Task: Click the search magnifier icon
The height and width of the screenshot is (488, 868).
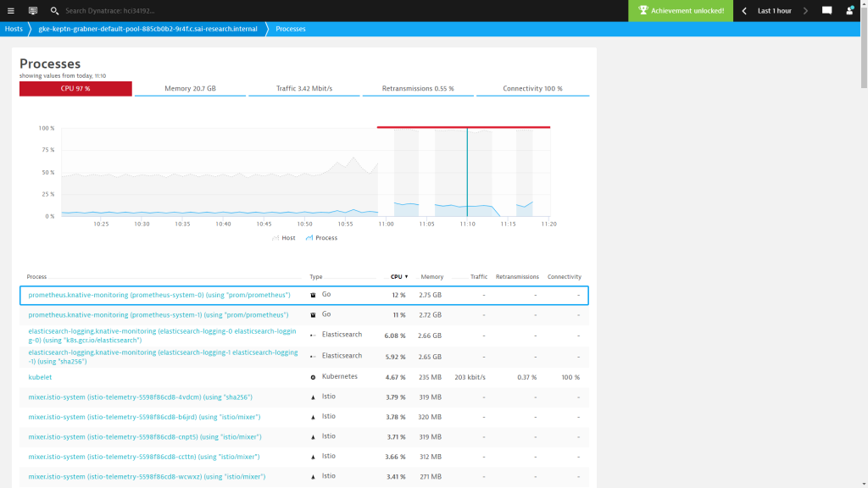Action: tap(53, 11)
